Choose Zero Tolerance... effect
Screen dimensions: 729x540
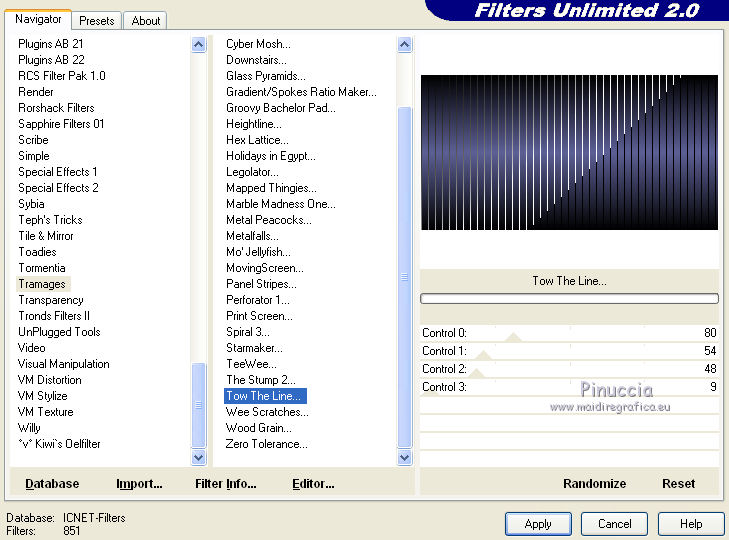(266, 444)
